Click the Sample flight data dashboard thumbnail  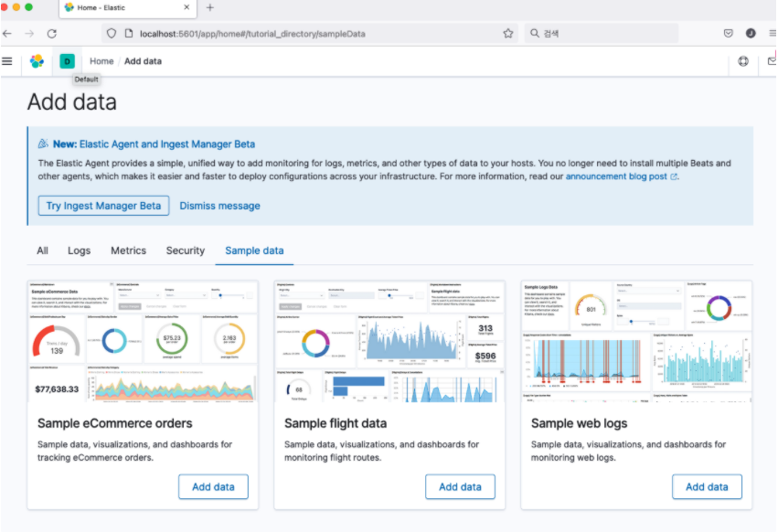point(389,342)
